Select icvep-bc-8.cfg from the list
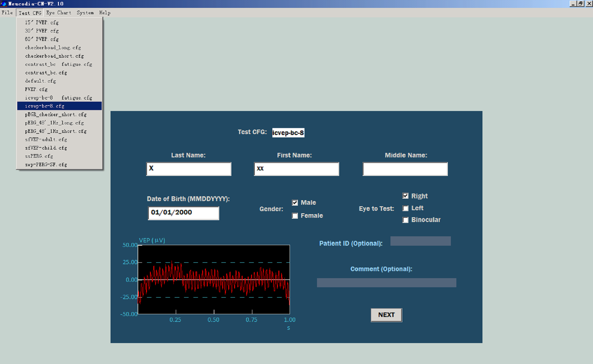This screenshot has width=593, height=364. point(45,106)
